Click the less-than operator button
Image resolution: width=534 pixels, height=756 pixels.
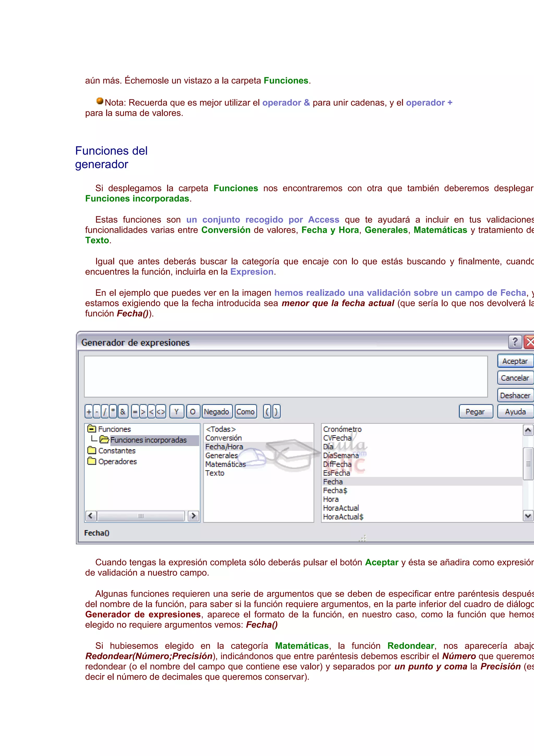[151, 412]
